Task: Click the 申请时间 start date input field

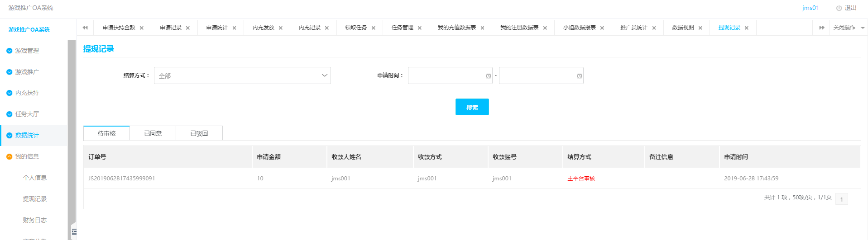Action: point(446,75)
